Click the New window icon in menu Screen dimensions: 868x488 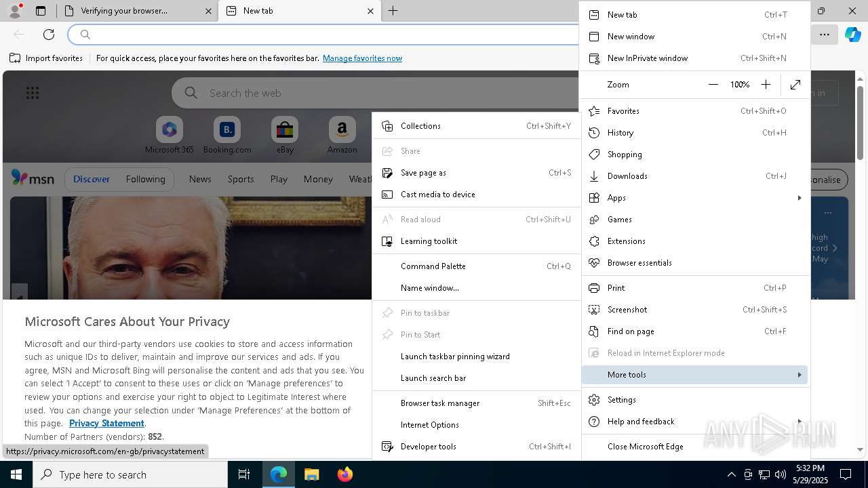click(x=594, y=37)
